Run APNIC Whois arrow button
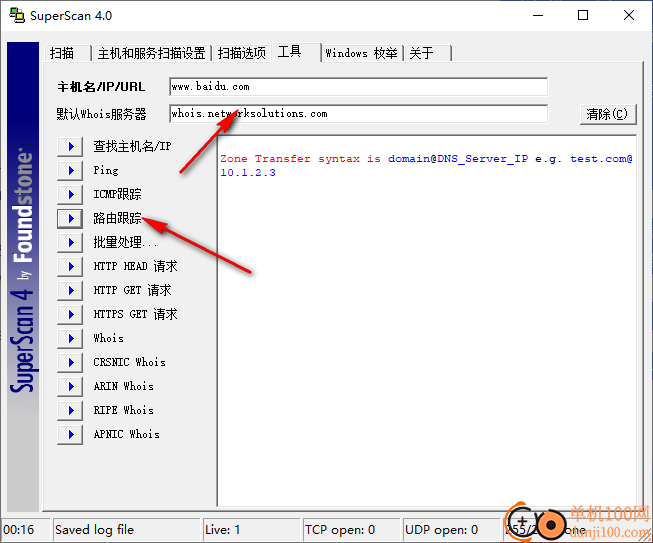Screen dimensions: 653x543 tap(70, 434)
